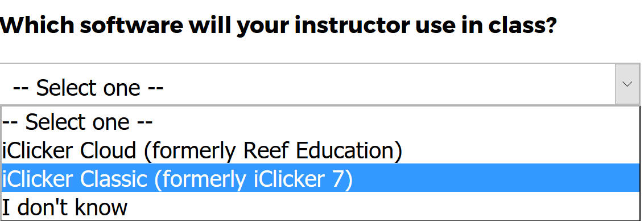Click the closed select field showing "Select one"
644x221 pixels.
(x=320, y=84)
